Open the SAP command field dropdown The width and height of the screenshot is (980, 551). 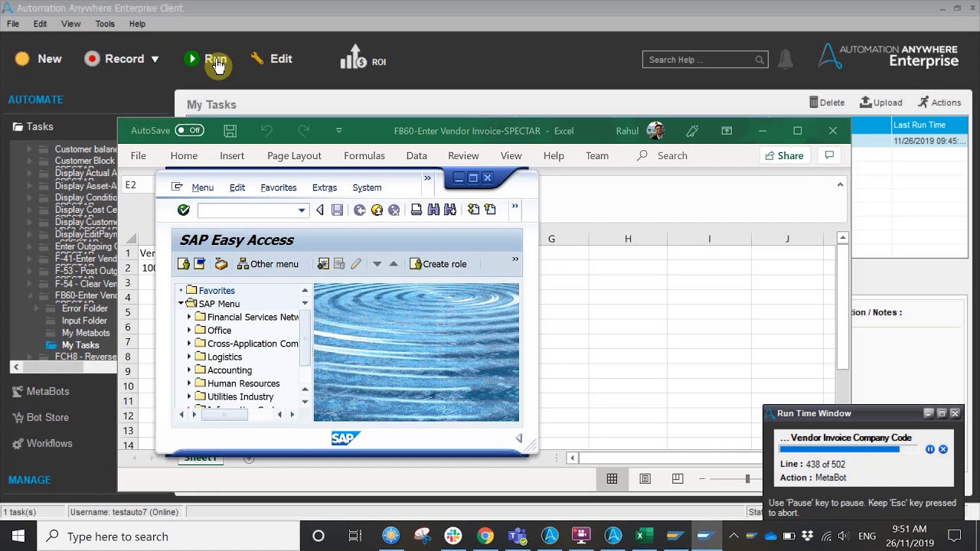(x=302, y=210)
